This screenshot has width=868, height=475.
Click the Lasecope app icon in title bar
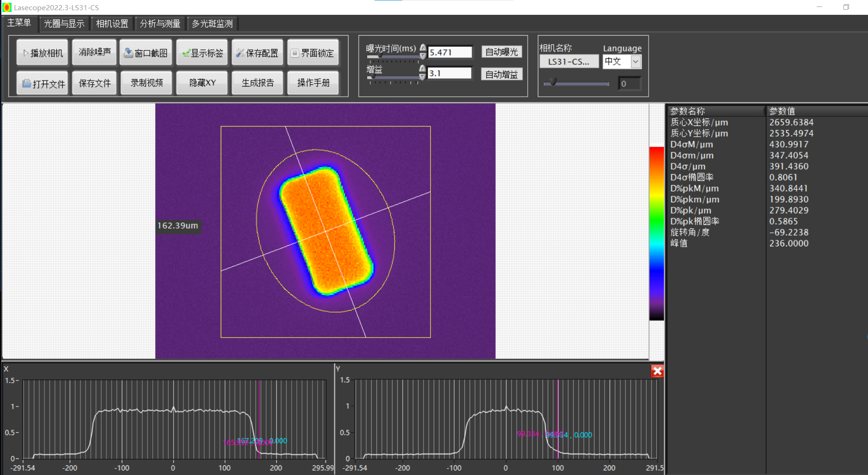(x=7, y=7)
